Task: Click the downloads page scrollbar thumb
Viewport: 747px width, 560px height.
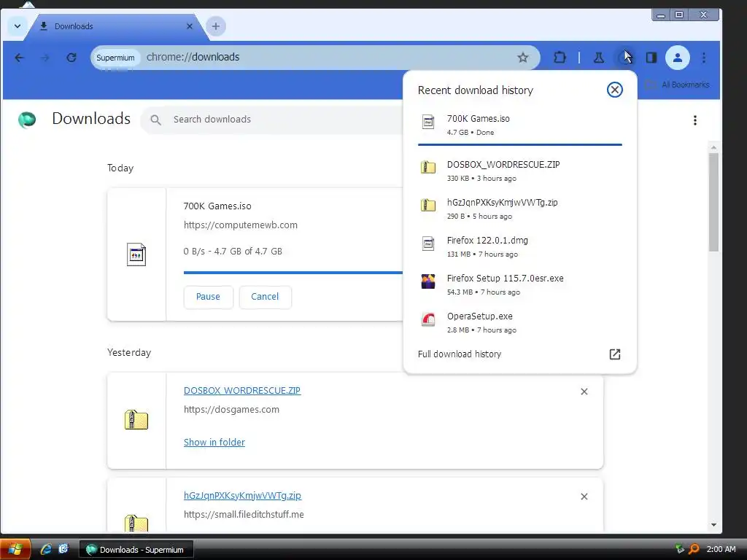Action: click(x=713, y=202)
